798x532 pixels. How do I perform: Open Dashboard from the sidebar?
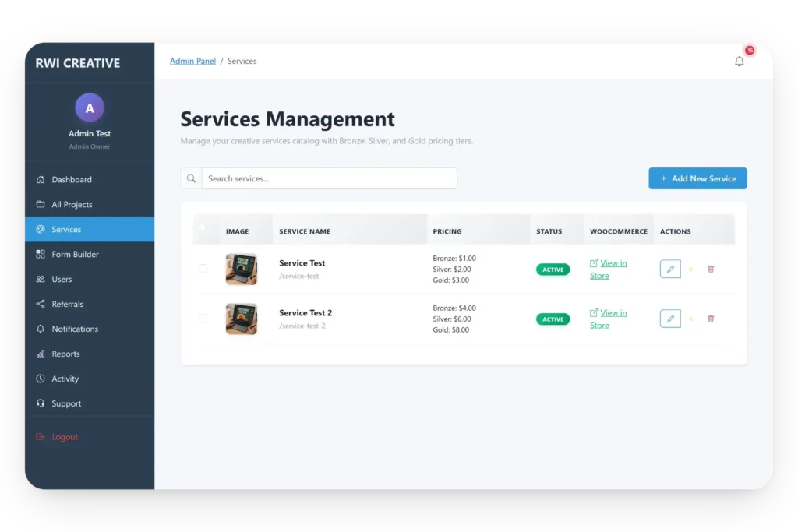[72, 180]
